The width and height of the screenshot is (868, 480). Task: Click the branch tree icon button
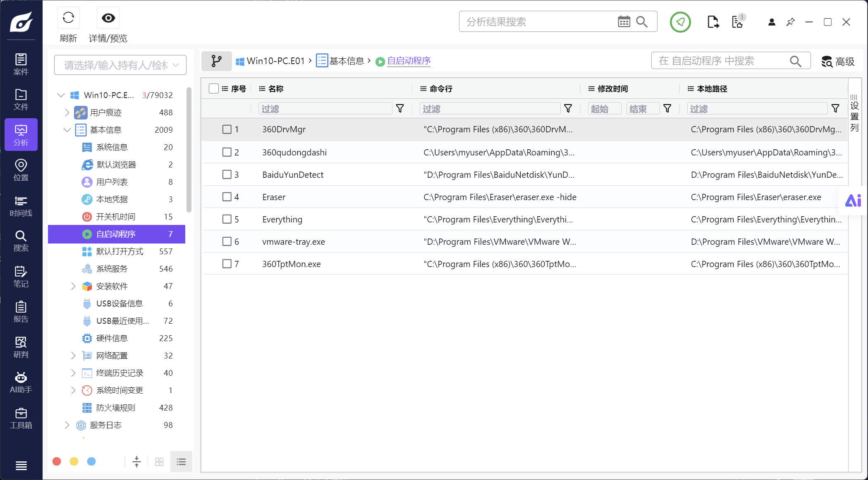point(216,61)
